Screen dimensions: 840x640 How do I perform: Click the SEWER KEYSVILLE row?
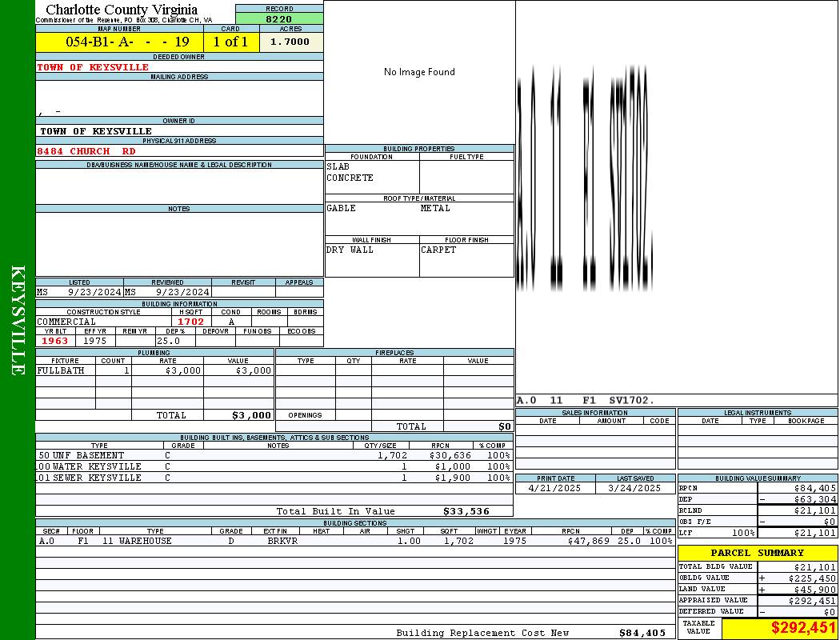(274, 478)
